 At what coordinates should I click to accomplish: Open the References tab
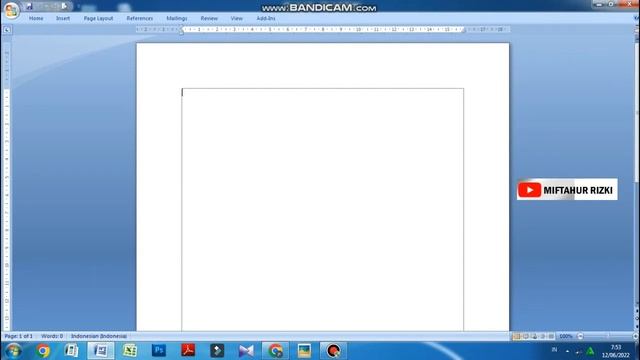(140, 18)
